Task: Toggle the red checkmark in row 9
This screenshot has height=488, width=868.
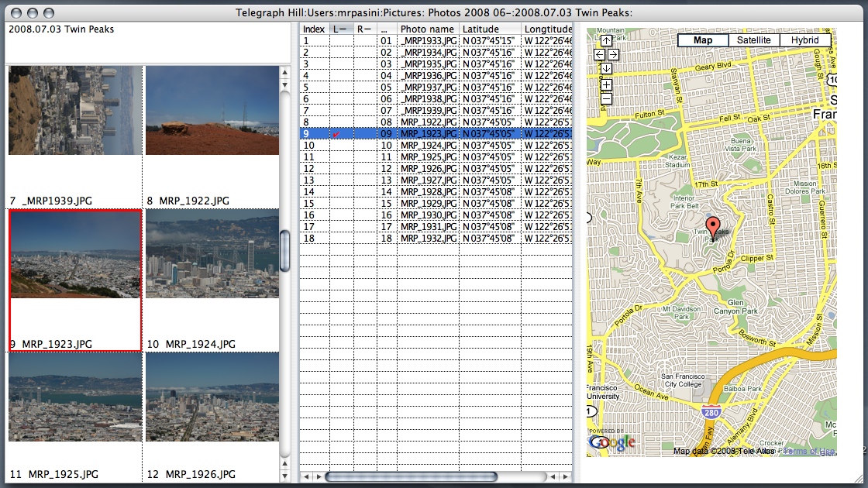Action: [x=336, y=134]
